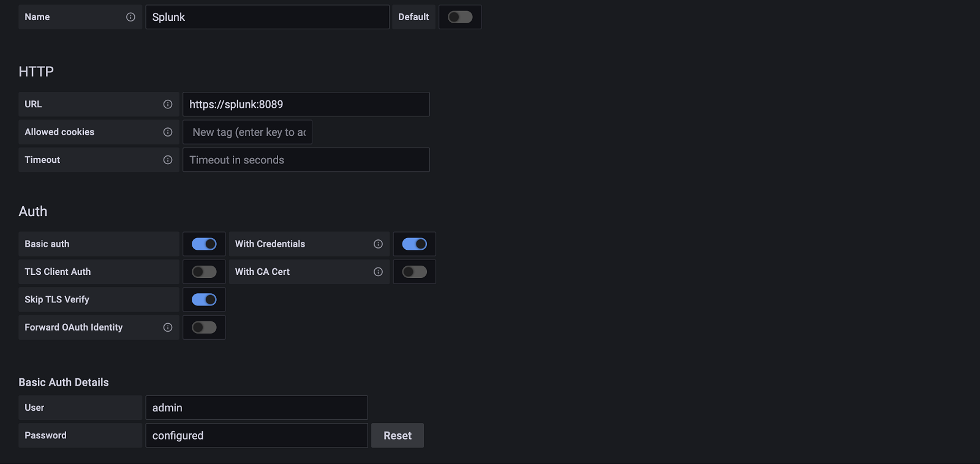Click the Timeout in seconds field
Image resolution: width=980 pixels, height=464 pixels.
click(x=306, y=160)
